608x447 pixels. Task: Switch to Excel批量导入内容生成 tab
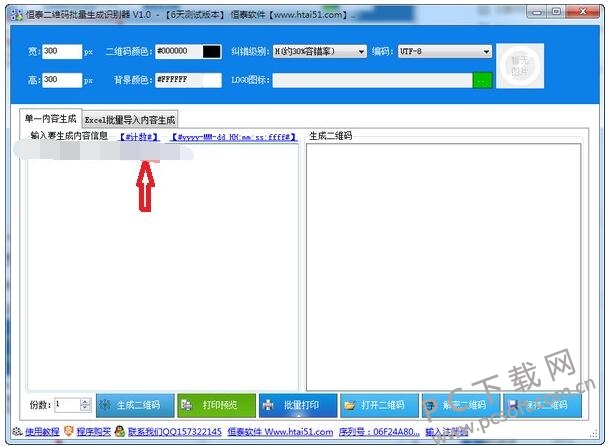point(130,120)
